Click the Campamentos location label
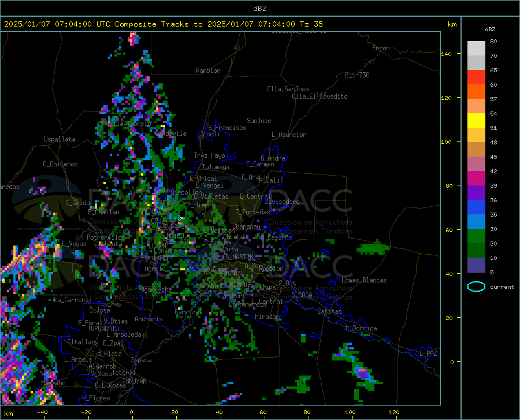This screenshot has height=420, width=520. click(x=248, y=304)
